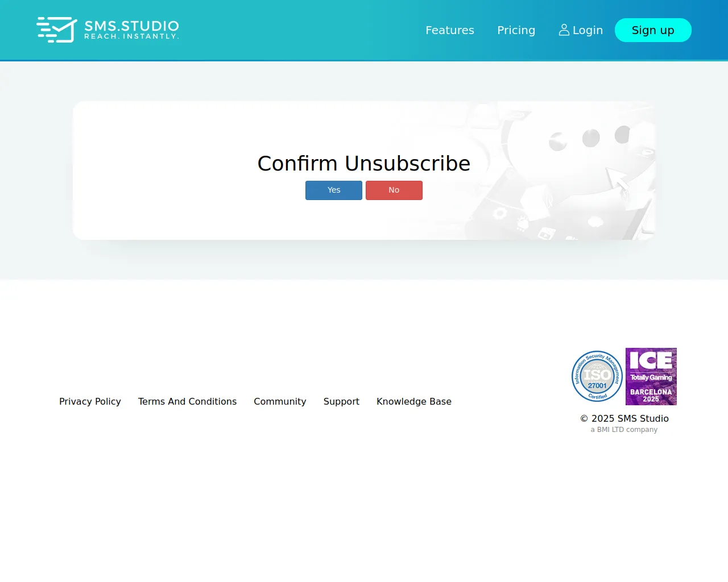
Task: Click the © 2025 SMS Studio text
Action: (x=624, y=418)
